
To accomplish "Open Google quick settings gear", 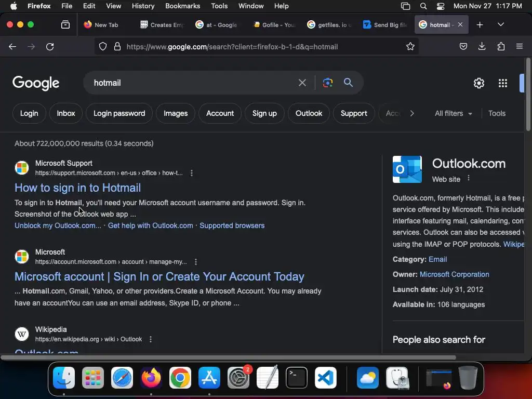I will tap(478, 83).
